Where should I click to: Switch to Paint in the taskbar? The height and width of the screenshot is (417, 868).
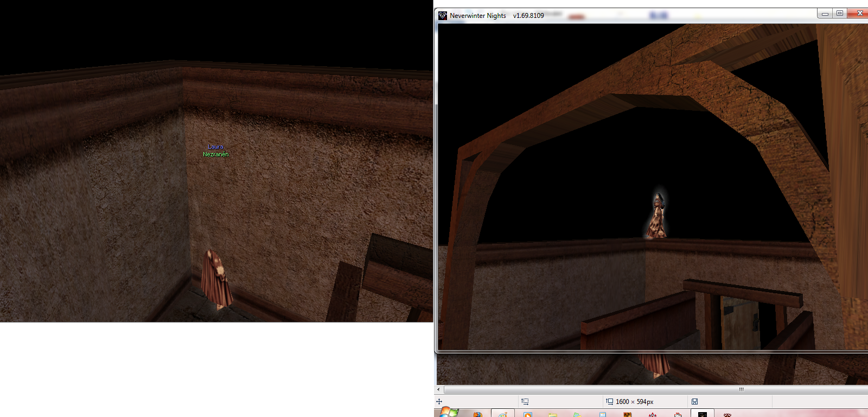[503, 414]
